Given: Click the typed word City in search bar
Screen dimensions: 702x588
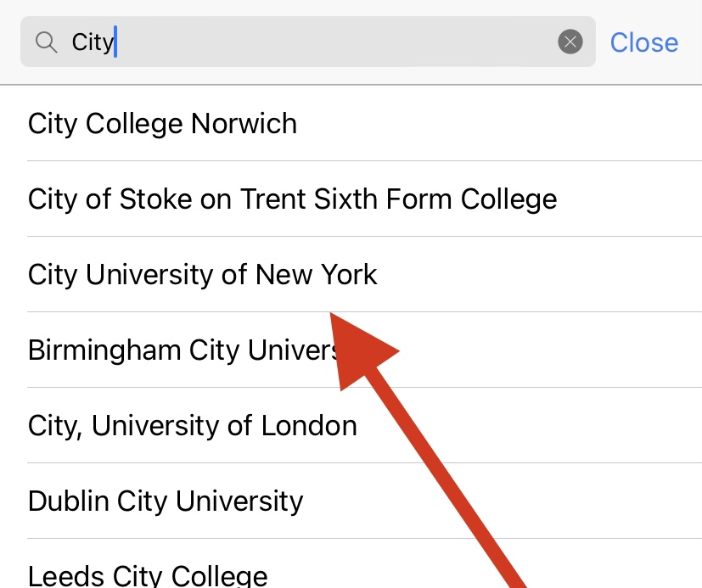Looking at the screenshot, I should pos(93,42).
